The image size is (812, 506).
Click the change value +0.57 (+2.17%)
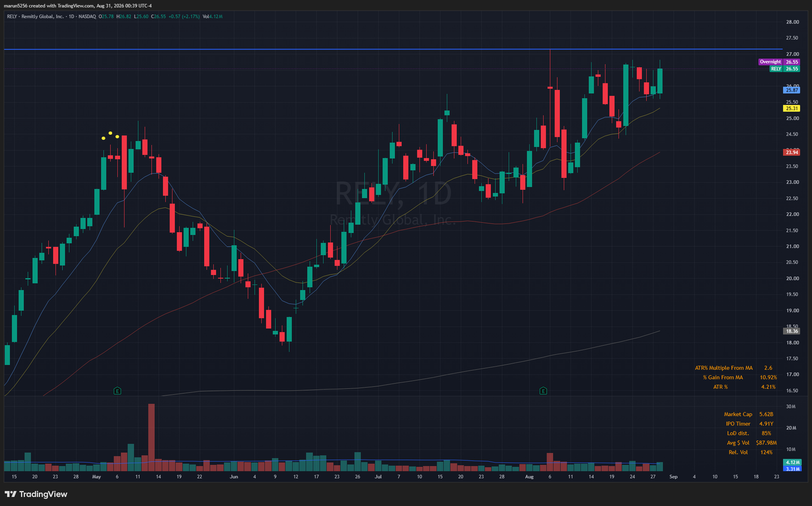click(184, 16)
